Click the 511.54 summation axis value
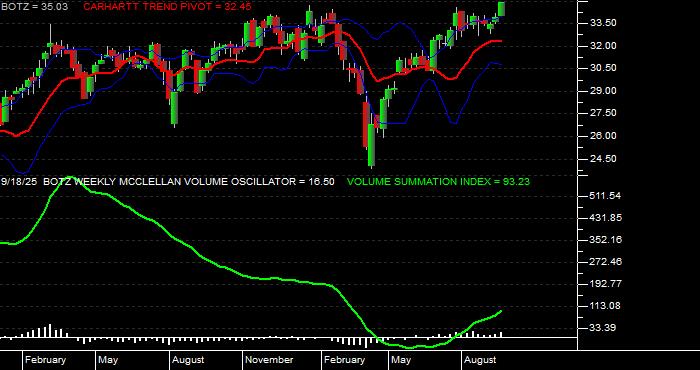Screen dimensions: 700x370 (605, 196)
